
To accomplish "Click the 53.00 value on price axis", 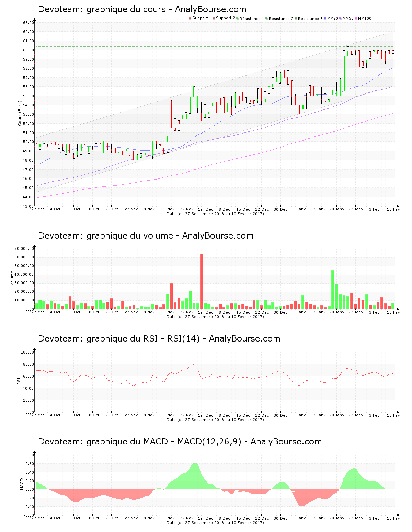I will coord(28,114).
